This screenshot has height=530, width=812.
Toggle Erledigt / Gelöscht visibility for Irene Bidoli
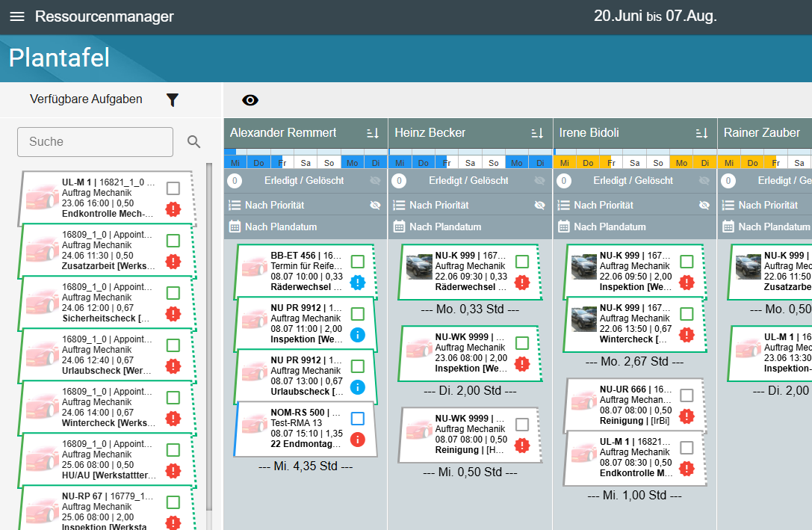[704, 181]
